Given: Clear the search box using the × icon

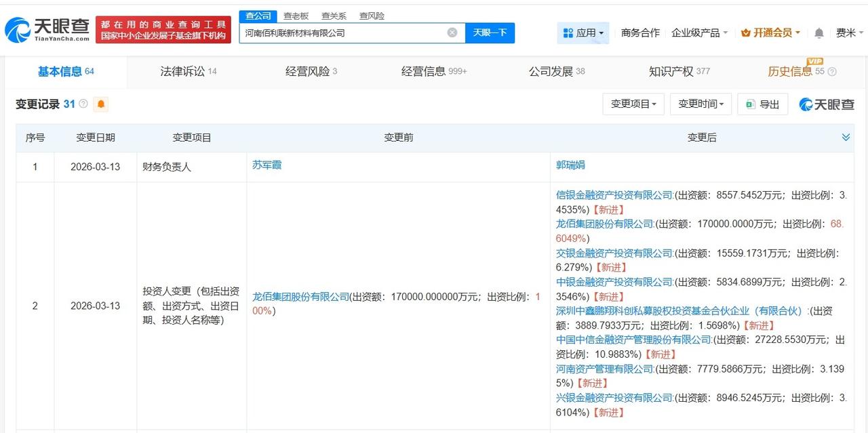Looking at the screenshot, I should (x=450, y=32).
